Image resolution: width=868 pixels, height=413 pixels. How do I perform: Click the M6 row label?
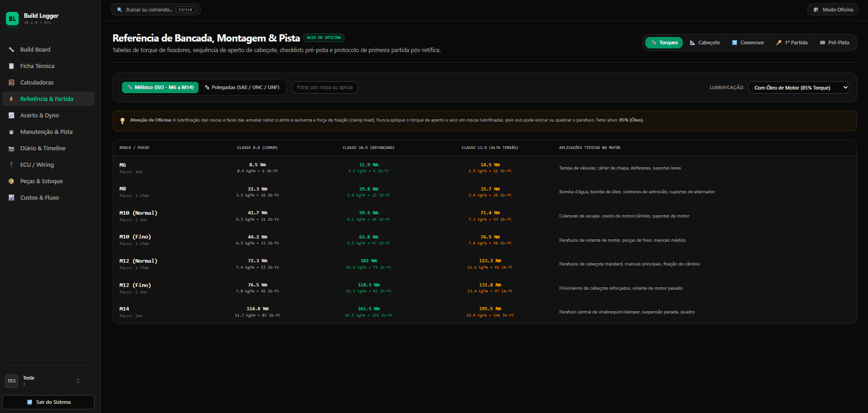click(x=123, y=165)
